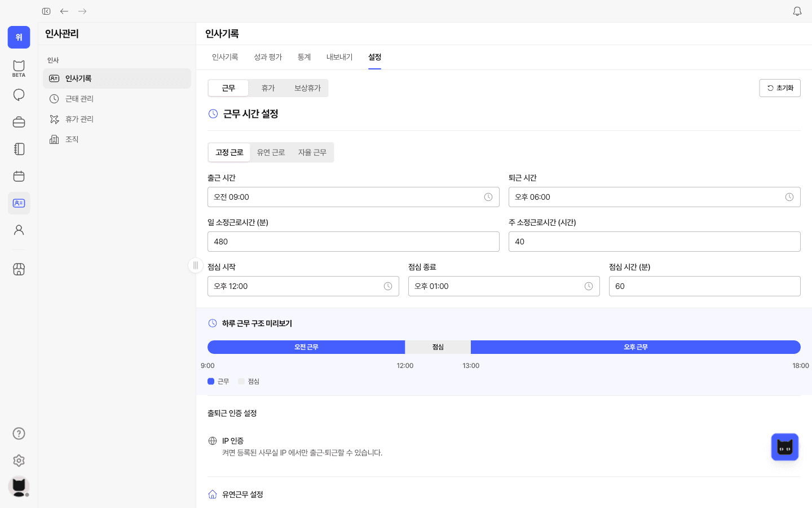Open clock picker for 출근 시간
Screen dimensions: 812x508
488,197
